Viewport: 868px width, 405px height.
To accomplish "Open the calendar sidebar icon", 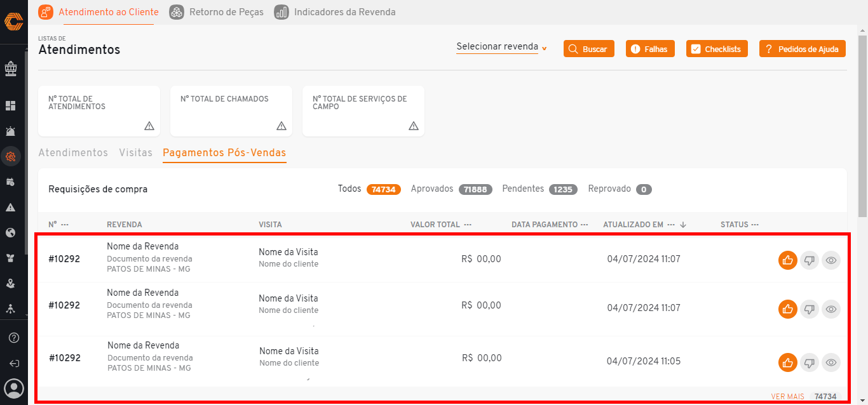I will point(11,182).
